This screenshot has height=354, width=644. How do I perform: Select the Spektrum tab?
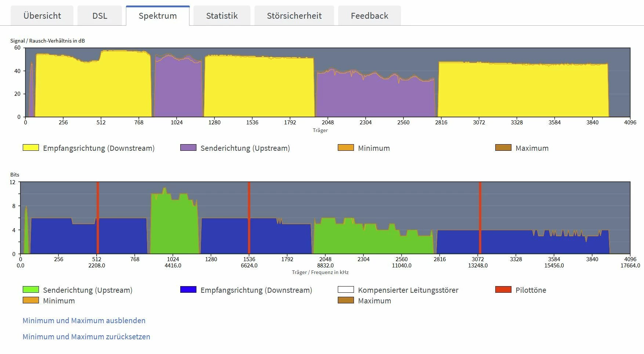pos(158,16)
